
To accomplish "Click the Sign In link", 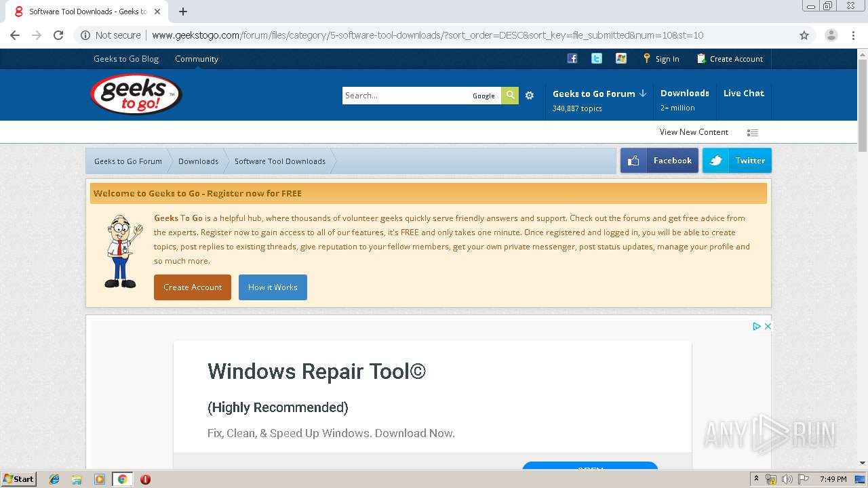I will pyautogui.click(x=661, y=59).
